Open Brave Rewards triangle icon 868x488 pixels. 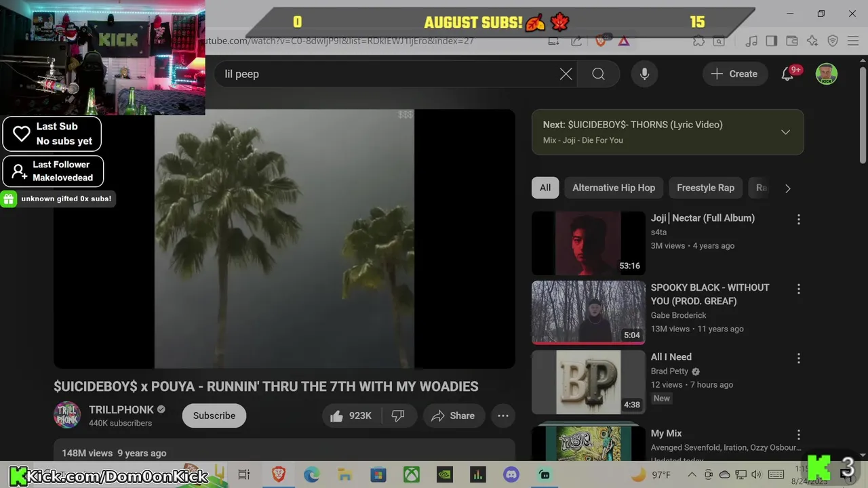[624, 41]
